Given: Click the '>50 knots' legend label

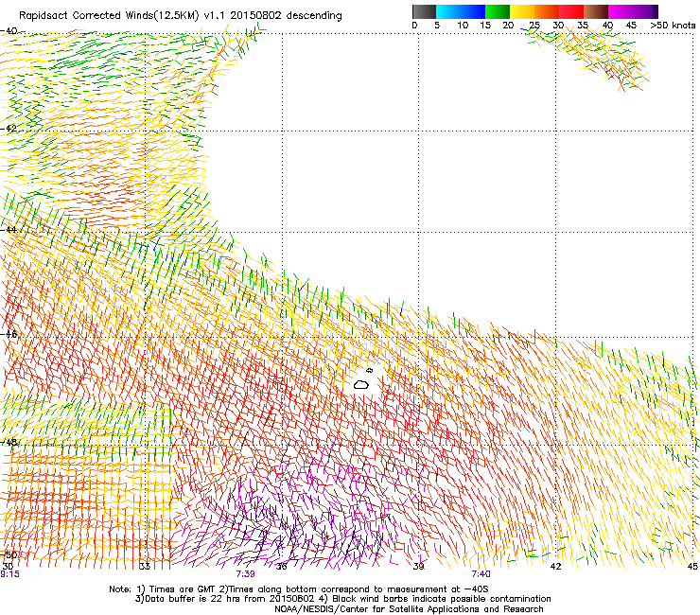Looking at the screenshot, I should [673, 26].
